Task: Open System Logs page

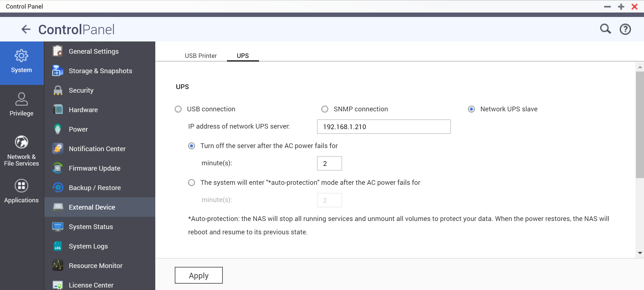Action: 100,246
